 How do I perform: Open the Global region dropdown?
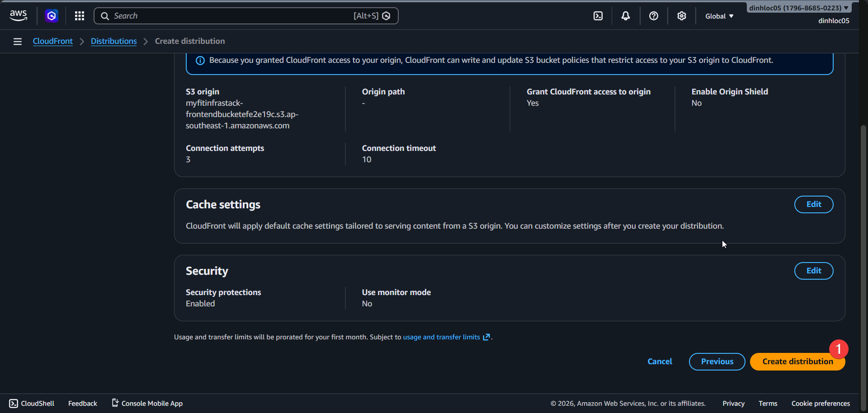coord(719,16)
